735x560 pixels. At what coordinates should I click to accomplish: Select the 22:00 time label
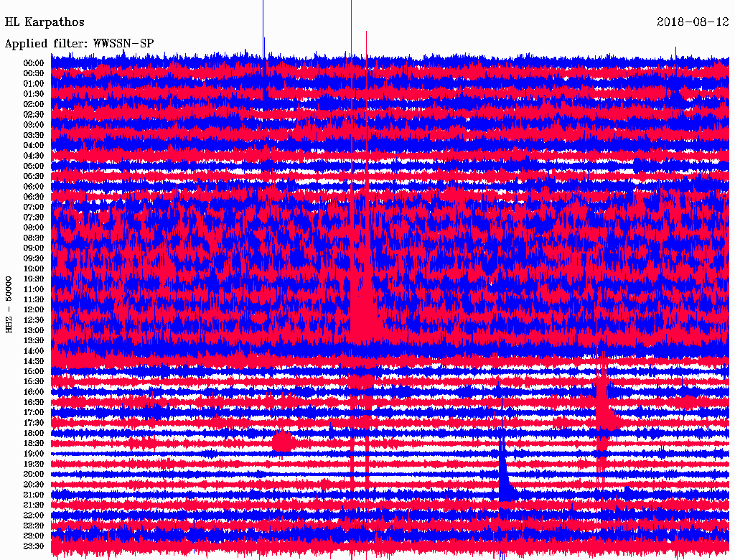34,515
